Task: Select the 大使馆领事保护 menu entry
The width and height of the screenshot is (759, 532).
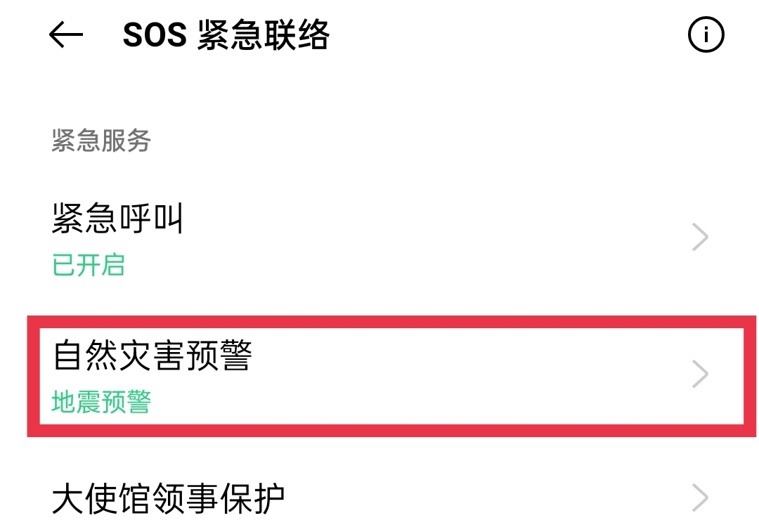Action: click(x=379, y=498)
